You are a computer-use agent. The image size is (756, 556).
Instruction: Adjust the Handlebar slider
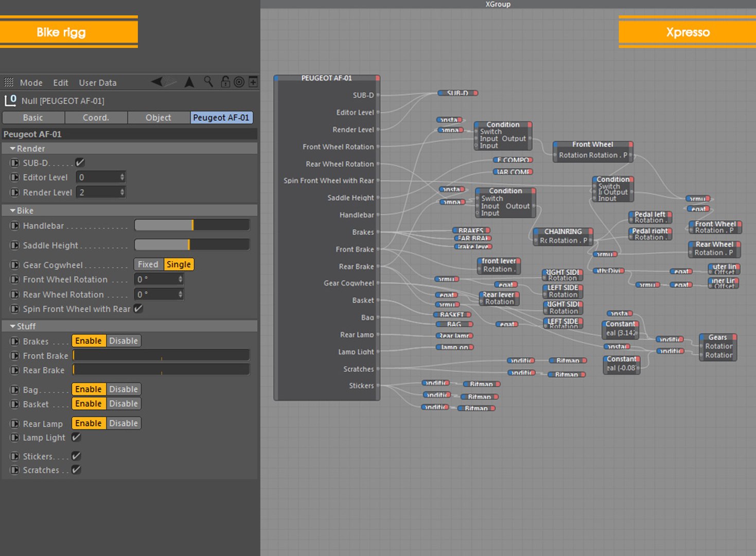tap(192, 225)
